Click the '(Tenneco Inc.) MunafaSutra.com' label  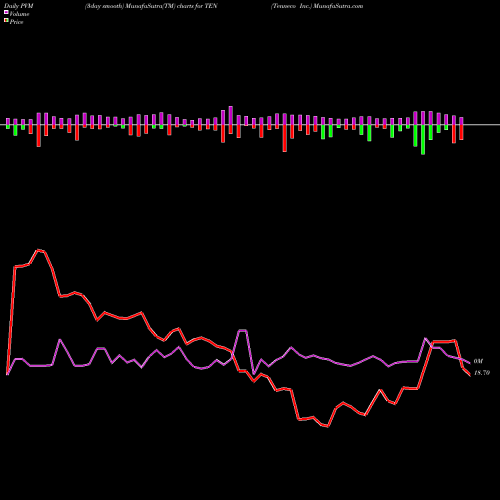[x=317, y=6]
